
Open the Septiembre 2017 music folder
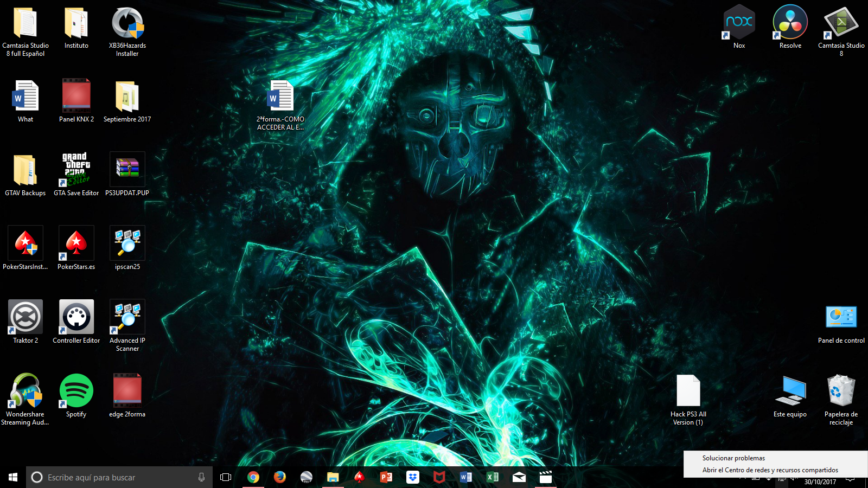[x=127, y=101]
